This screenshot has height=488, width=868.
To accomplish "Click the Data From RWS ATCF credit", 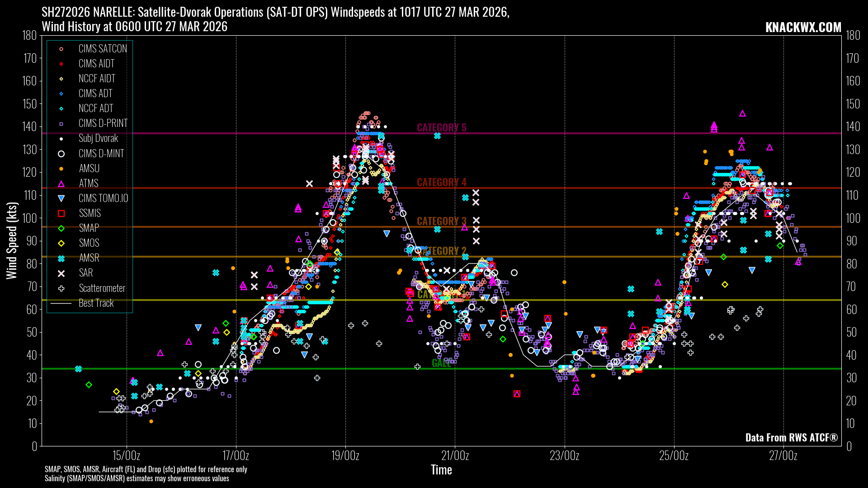I will pos(791,437).
